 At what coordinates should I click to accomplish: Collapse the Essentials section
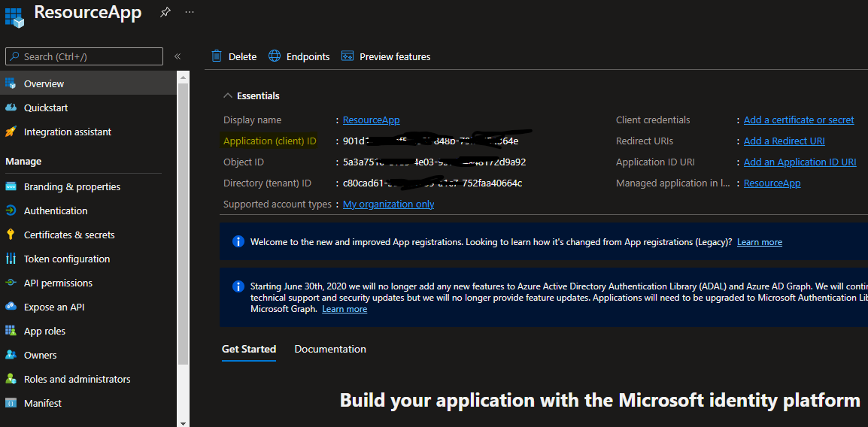click(x=228, y=95)
